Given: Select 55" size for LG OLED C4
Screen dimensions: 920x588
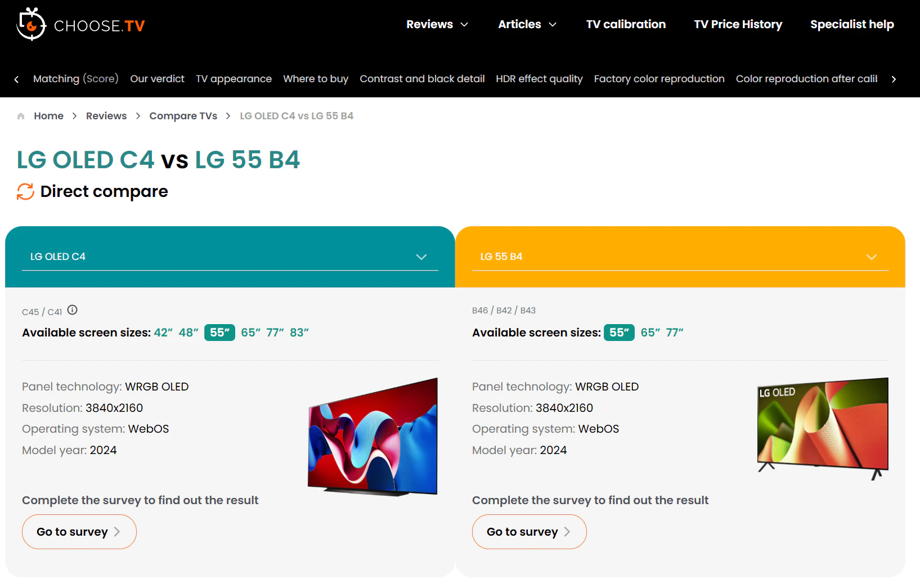Looking at the screenshot, I should coord(219,333).
